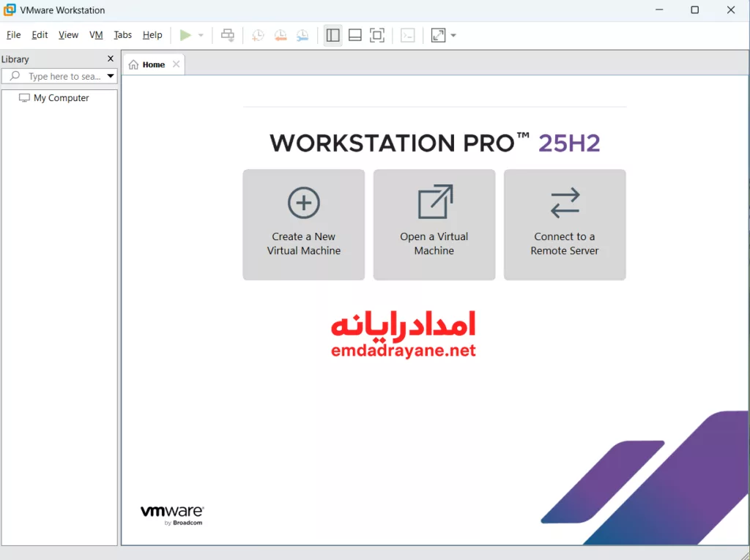Select Open a Virtual Machine
Viewport: 750px width, 560px height.
pos(434,224)
